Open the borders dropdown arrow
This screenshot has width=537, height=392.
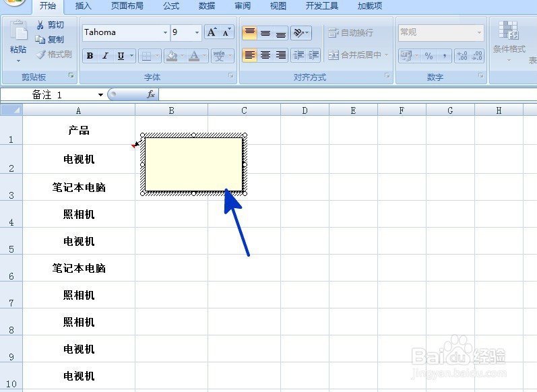[157, 55]
